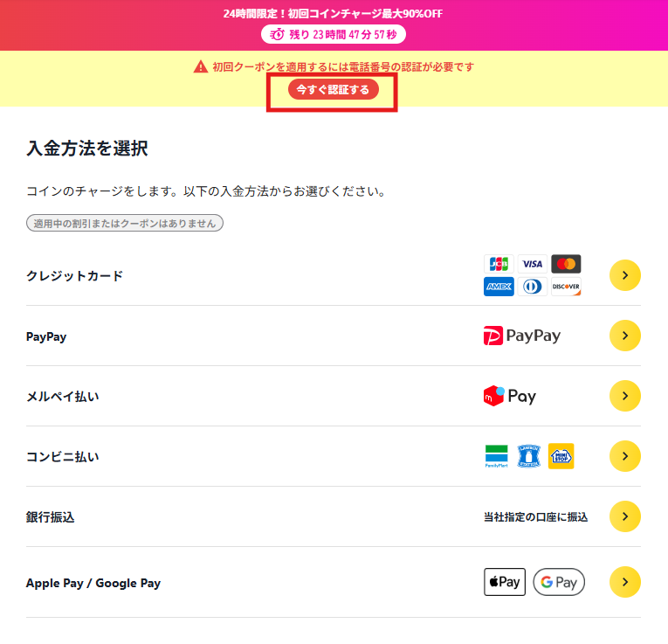The image size is (668, 644).
Task: Click the countdown timer pill
Action: pyautogui.click(x=334, y=34)
